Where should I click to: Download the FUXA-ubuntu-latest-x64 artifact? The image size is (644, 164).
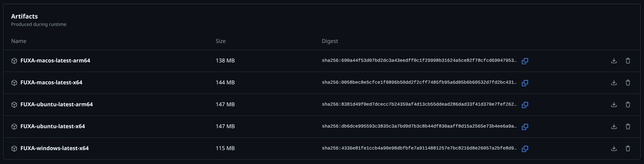pyautogui.click(x=614, y=127)
